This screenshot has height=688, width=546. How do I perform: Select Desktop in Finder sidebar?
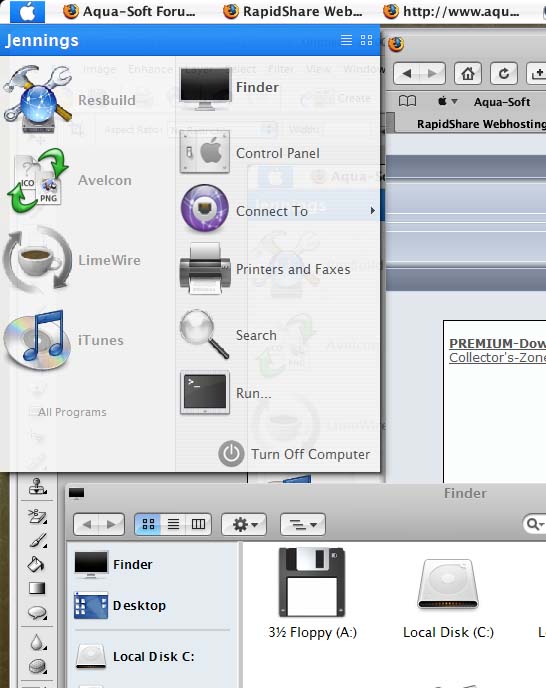pos(120,606)
